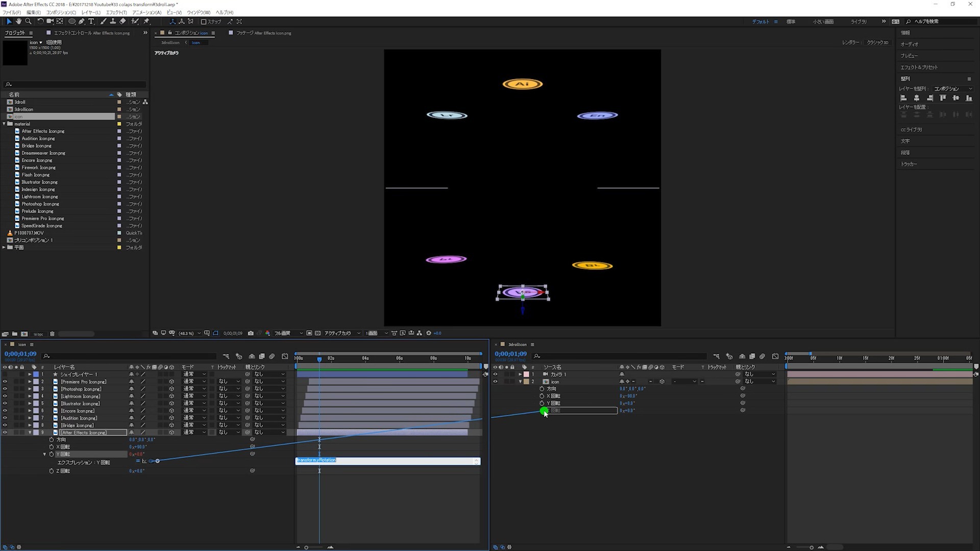The image size is (980, 551).
Task: Choose View Axis mode icon
Action: pyautogui.click(x=190, y=21)
